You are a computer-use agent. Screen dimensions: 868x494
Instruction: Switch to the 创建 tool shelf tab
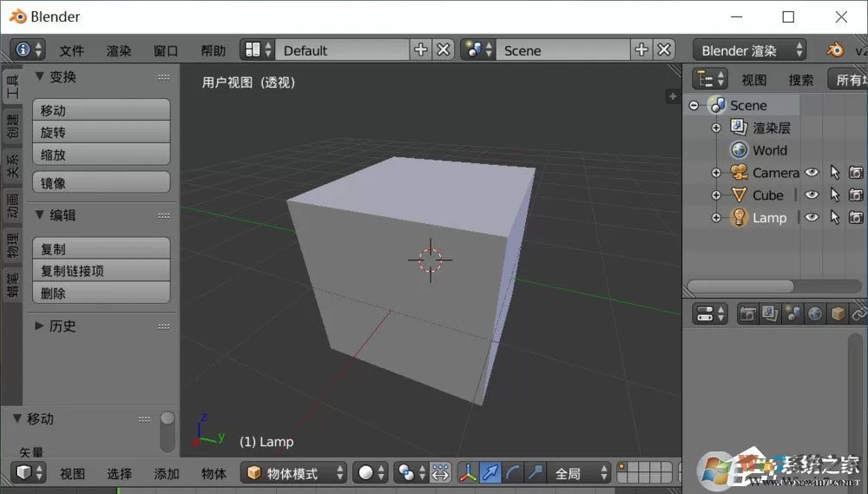[12, 127]
